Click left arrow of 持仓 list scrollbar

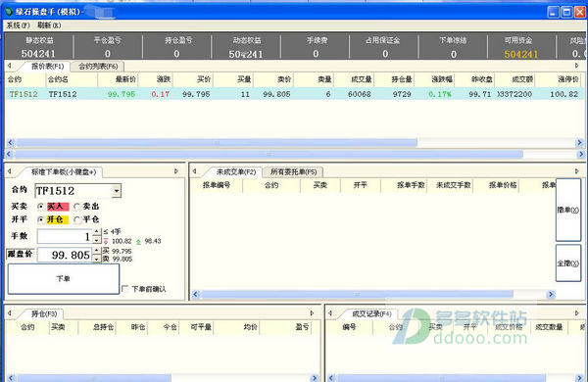[x=11, y=378]
